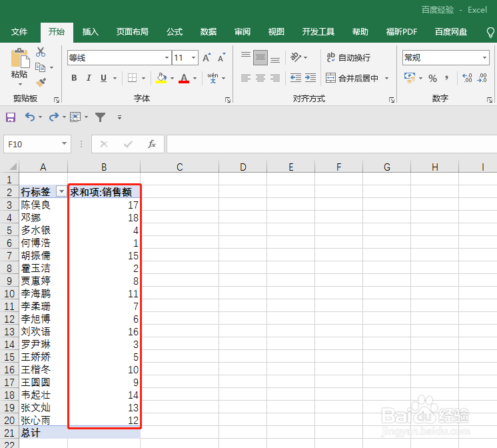The image size is (497, 448).
Task: Open the 常规 number format dropdown
Action: click(x=484, y=58)
